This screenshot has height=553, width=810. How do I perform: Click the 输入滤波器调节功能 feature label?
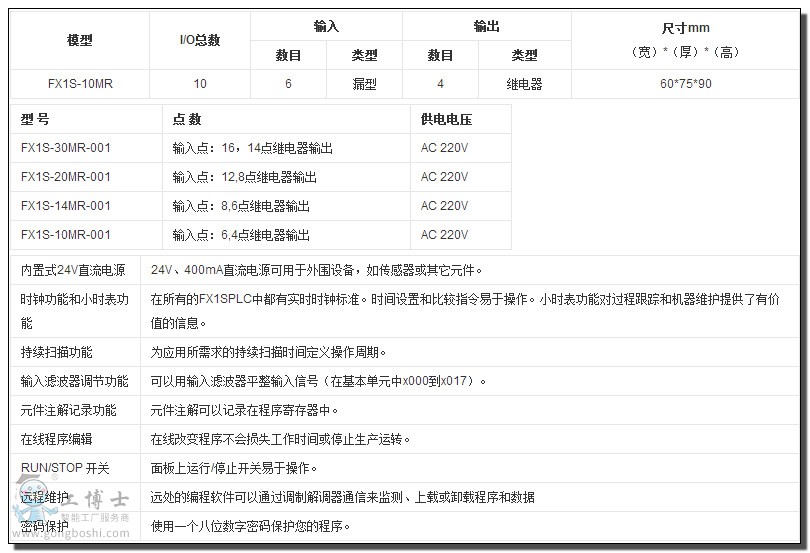pyautogui.click(x=75, y=381)
